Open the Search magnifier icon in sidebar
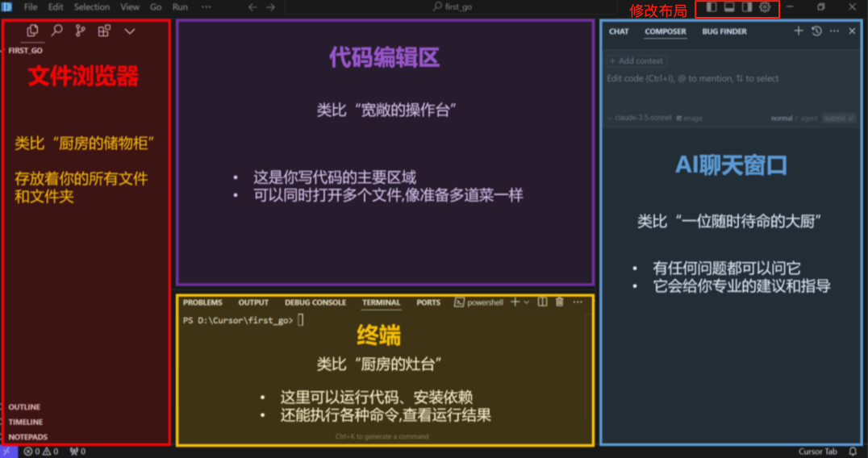This screenshot has width=868, height=458. [x=57, y=31]
